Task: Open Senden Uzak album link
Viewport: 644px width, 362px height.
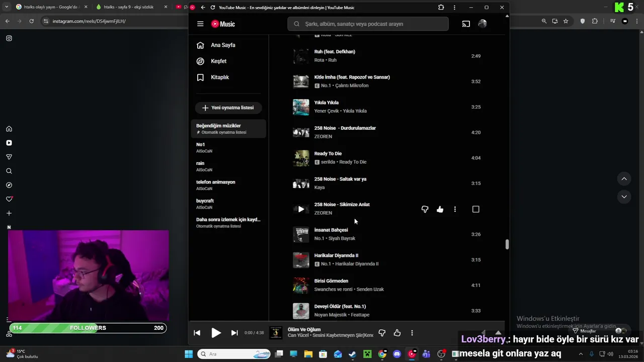Action: (370, 290)
